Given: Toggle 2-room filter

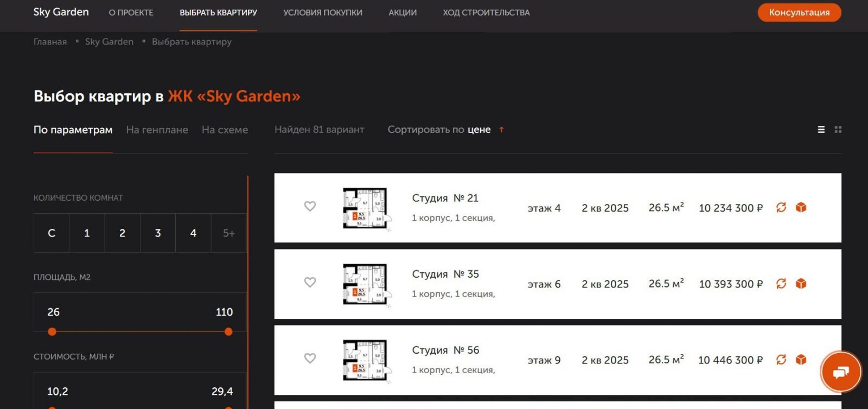Looking at the screenshot, I should pyautogui.click(x=123, y=233).
